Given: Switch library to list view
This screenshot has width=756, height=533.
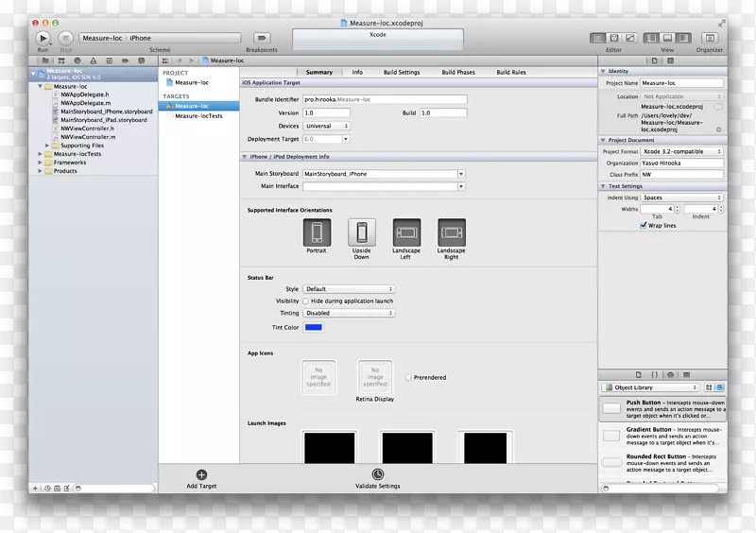Looking at the screenshot, I should [719, 387].
